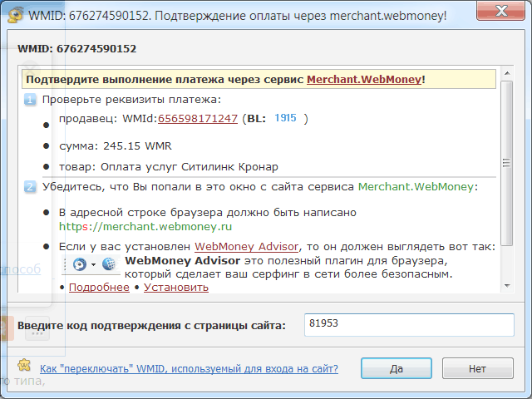This screenshot has height=399, width=532.
Task: Click the сумма: 245.15 WMR line
Action: click(x=116, y=146)
